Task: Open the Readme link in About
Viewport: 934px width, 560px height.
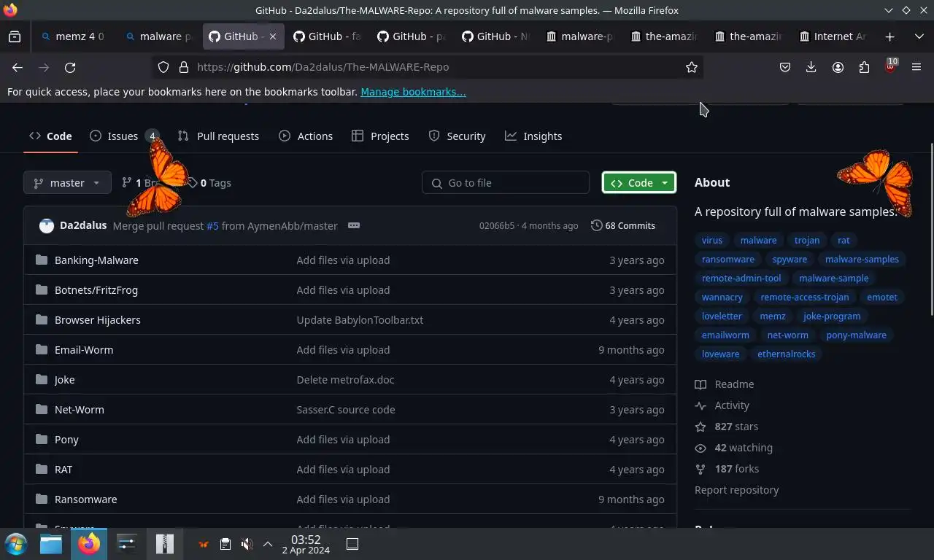Action: coord(725,384)
